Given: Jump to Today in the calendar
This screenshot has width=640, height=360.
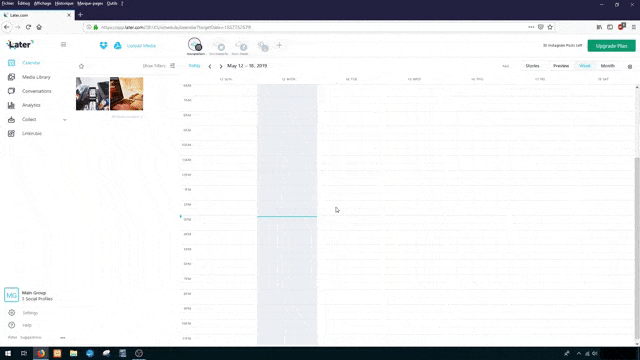Looking at the screenshot, I should click(194, 66).
